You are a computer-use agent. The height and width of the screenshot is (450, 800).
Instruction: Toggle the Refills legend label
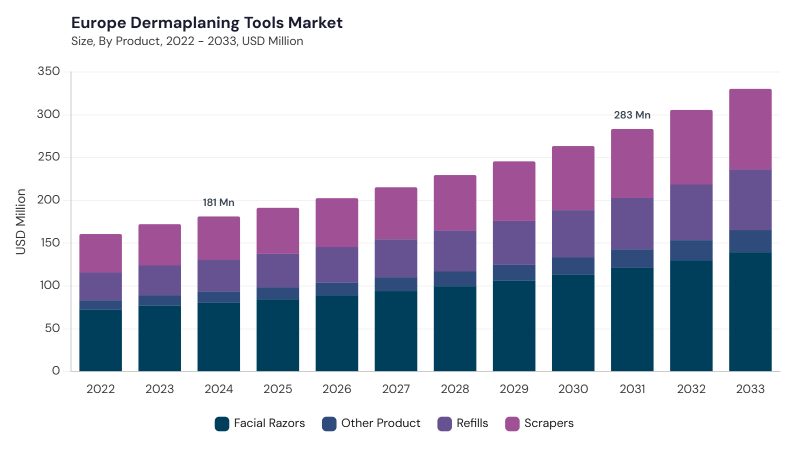[x=472, y=423]
